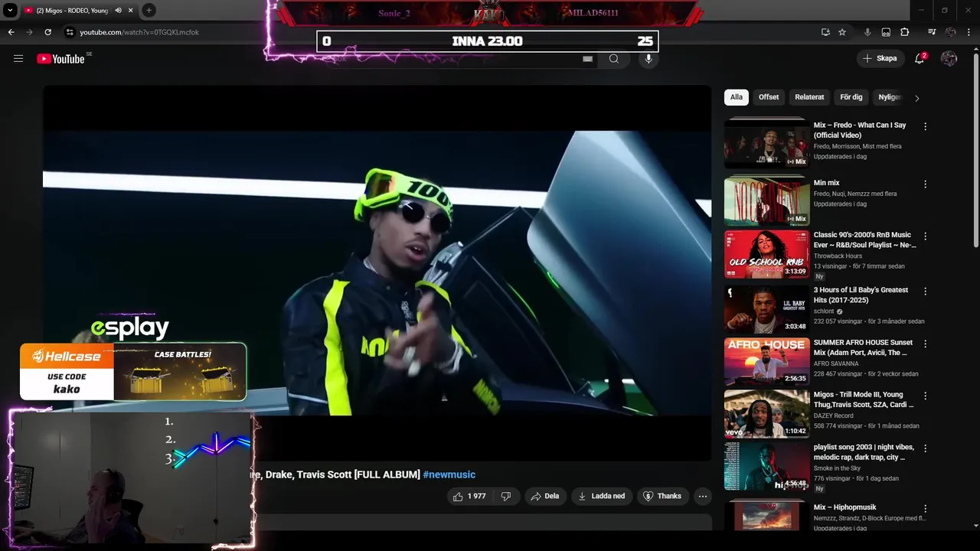Screen dimensions: 980x551
Task: Open options menu for Migos - Trill Mode III
Action: (x=925, y=396)
